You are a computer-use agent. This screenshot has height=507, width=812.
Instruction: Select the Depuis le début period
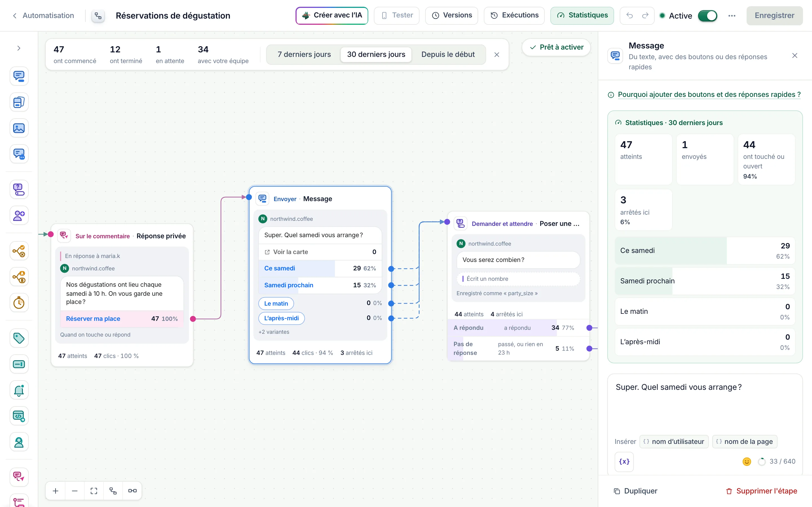click(448, 54)
